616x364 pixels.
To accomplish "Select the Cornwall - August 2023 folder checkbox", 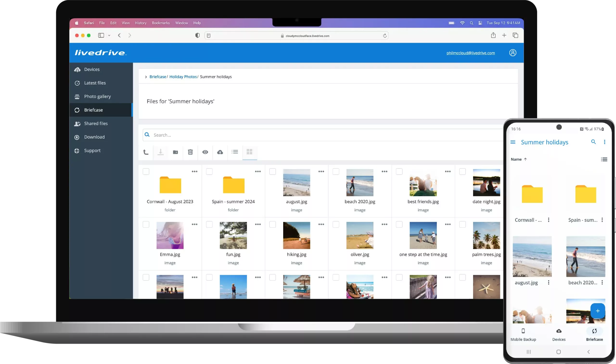I will 146,172.
